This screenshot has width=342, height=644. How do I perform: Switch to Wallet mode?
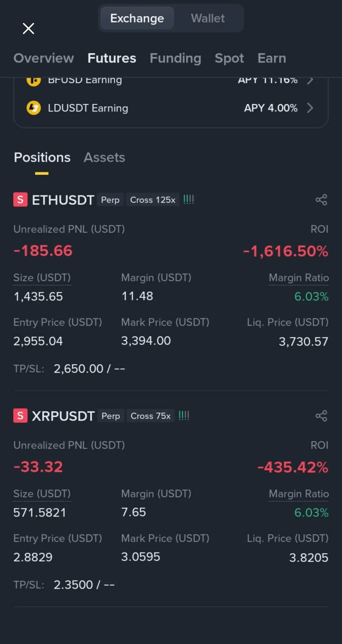(208, 18)
